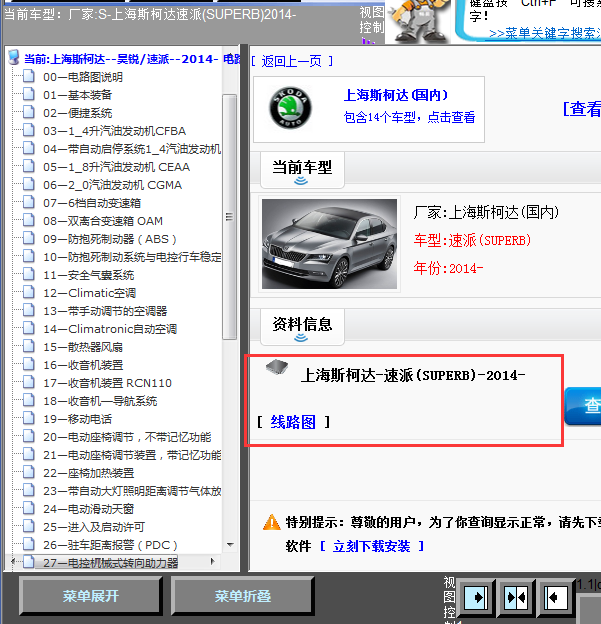This screenshot has width=601, height=624.
Task: Click the tree horizontal scroll left arrow
Action: coord(13,562)
